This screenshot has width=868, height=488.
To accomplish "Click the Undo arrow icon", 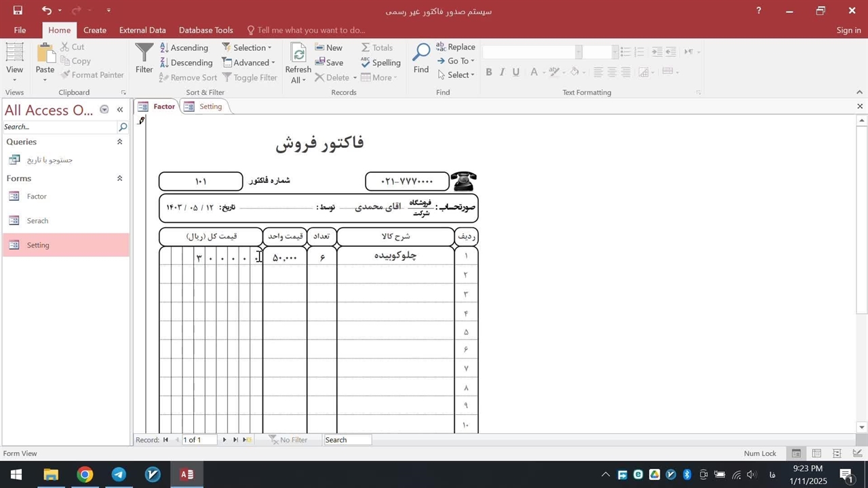I will click(46, 10).
